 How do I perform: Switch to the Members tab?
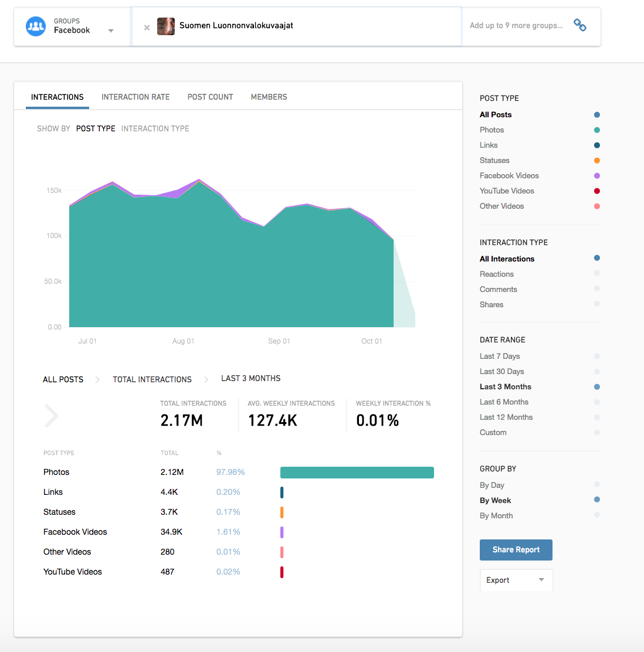click(x=269, y=97)
